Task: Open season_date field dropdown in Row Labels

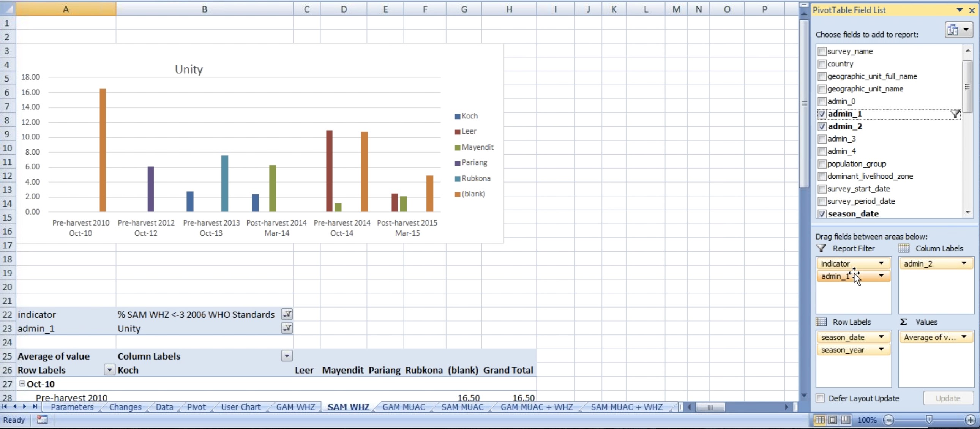Action: (881, 337)
